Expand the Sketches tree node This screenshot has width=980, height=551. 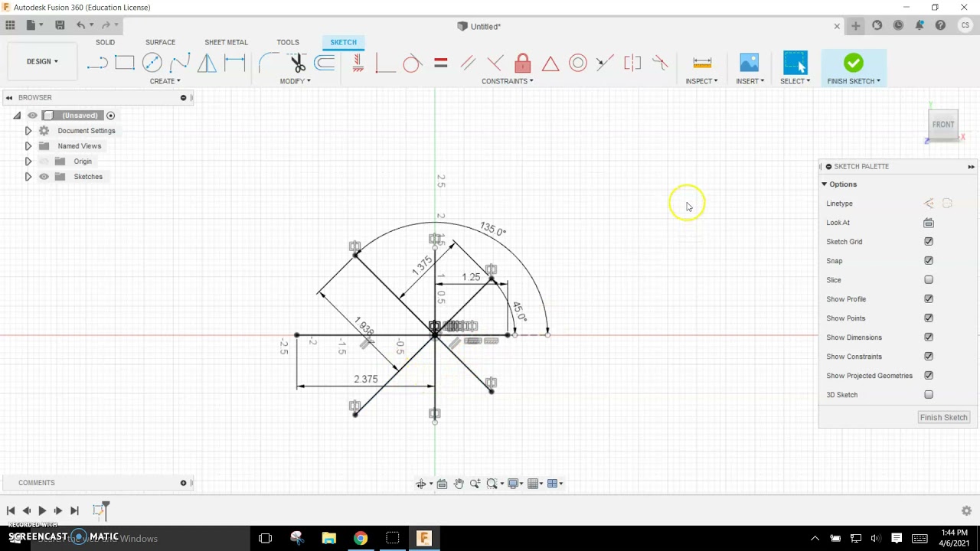pyautogui.click(x=28, y=177)
